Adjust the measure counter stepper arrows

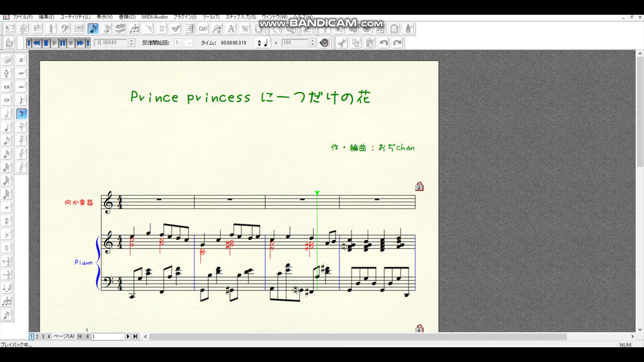point(131,43)
